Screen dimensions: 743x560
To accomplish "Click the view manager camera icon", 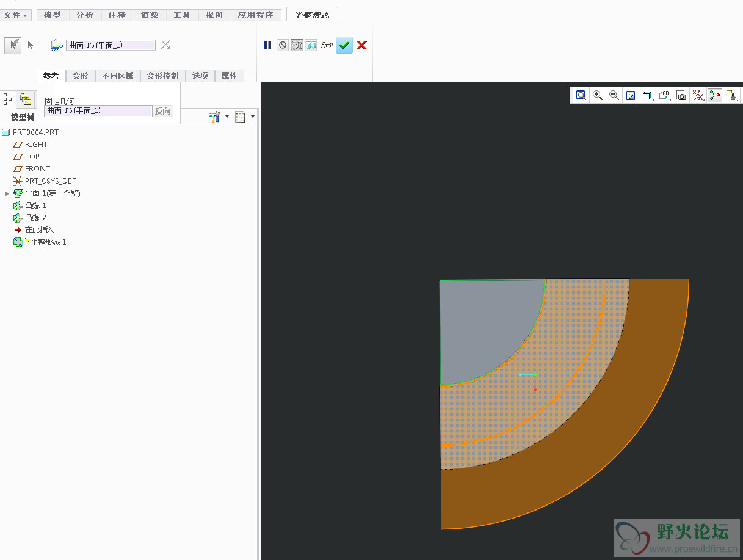I will click(x=681, y=95).
